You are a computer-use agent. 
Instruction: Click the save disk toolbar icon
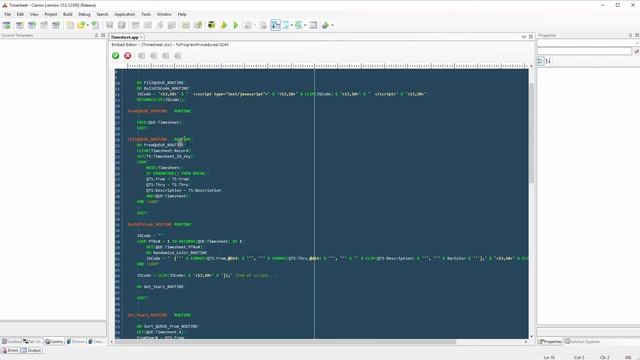(109, 25)
